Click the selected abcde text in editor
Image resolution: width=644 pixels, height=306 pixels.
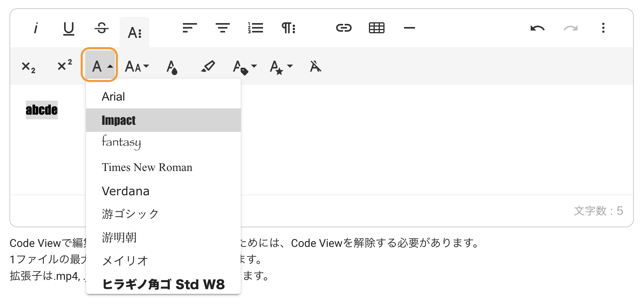pyautogui.click(x=41, y=110)
